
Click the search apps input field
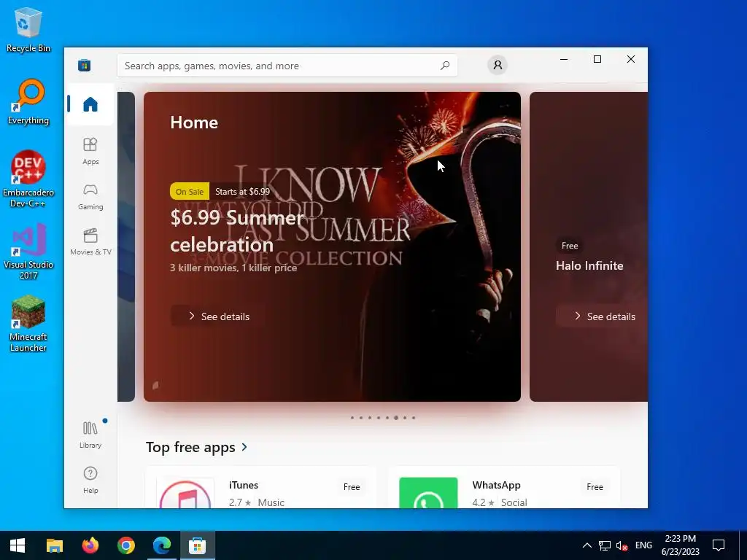point(287,66)
